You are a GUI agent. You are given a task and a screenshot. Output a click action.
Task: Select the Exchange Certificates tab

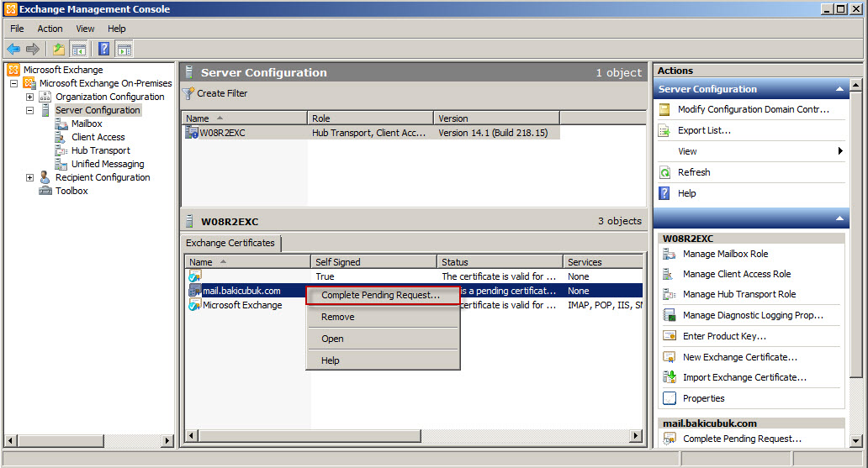230,243
